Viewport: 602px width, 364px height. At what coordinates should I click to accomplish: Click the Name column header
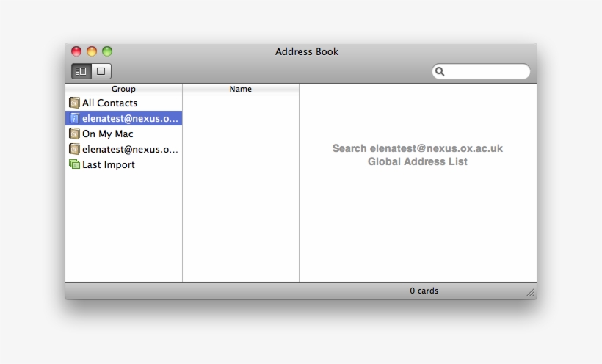(240, 89)
